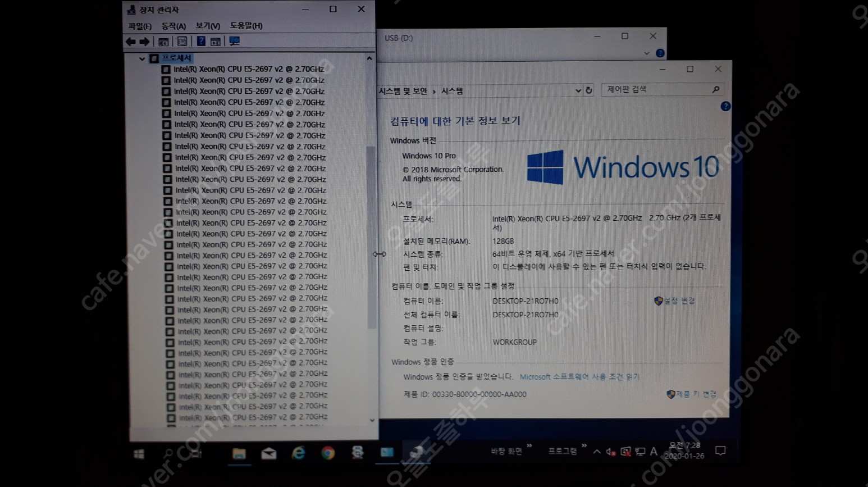Click the forward arrow in Device Manager

(144, 42)
